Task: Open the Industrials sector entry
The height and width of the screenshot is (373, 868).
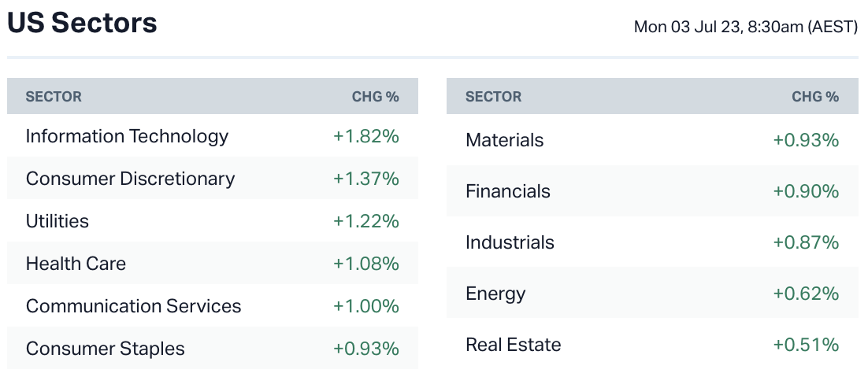Action: coord(510,242)
